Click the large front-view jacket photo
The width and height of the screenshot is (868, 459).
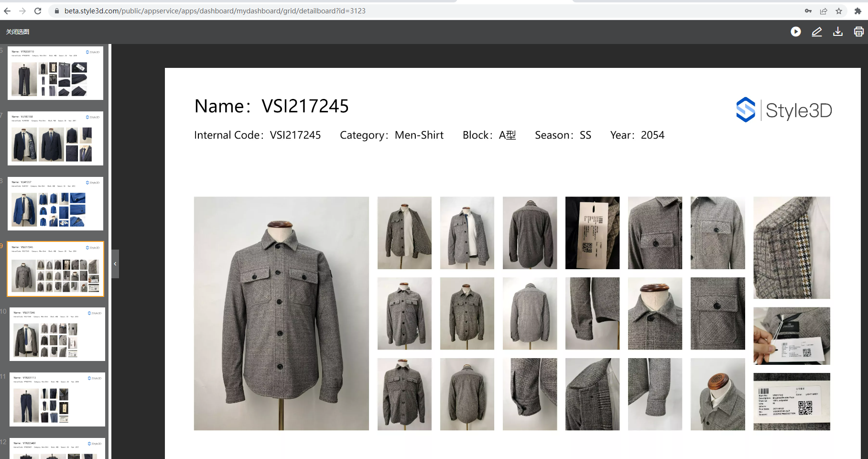(x=281, y=313)
